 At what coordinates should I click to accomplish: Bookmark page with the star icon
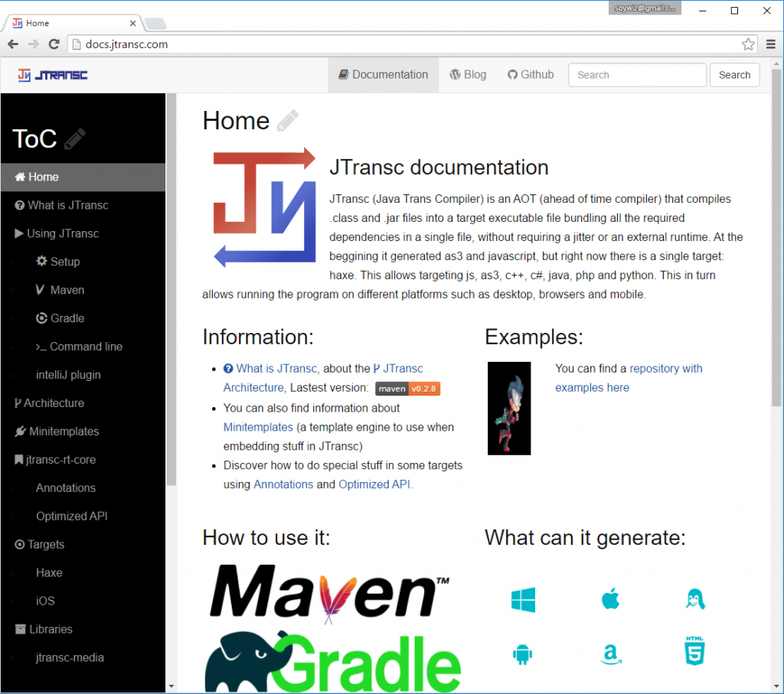click(748, 44)
